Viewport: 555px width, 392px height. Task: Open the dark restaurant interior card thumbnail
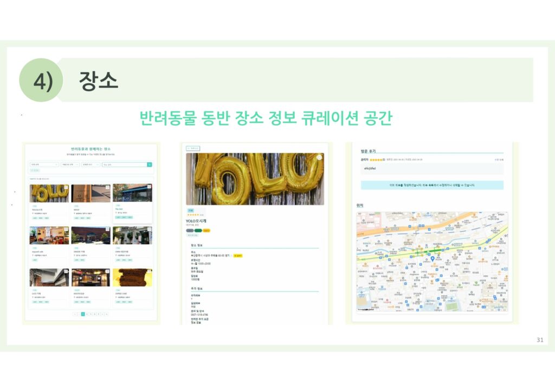(91, 277)
